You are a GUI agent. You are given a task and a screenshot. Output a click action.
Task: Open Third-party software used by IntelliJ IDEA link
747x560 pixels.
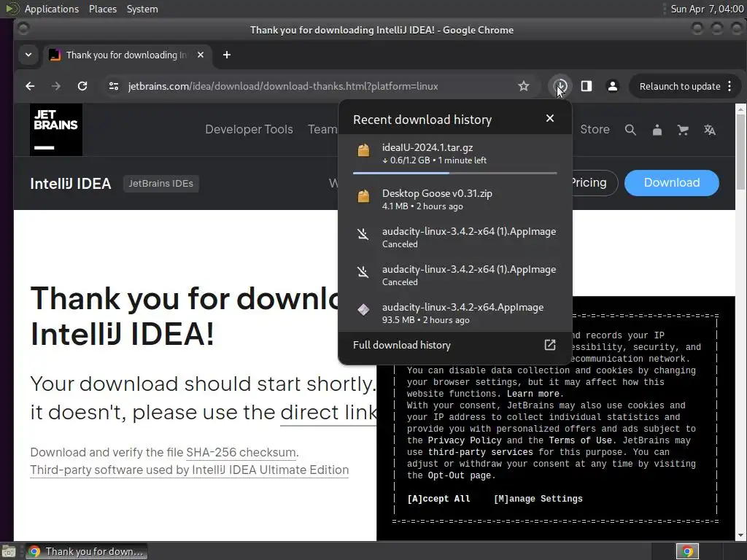[190, 470]
